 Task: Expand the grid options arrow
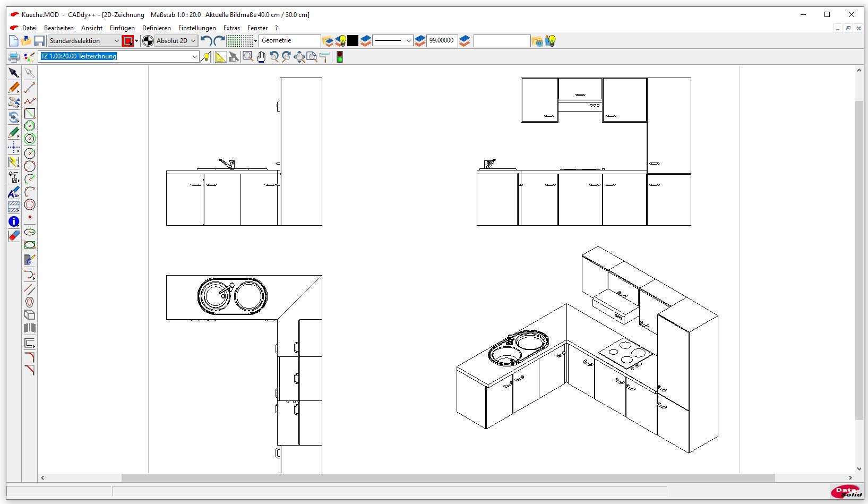[256, 41]
